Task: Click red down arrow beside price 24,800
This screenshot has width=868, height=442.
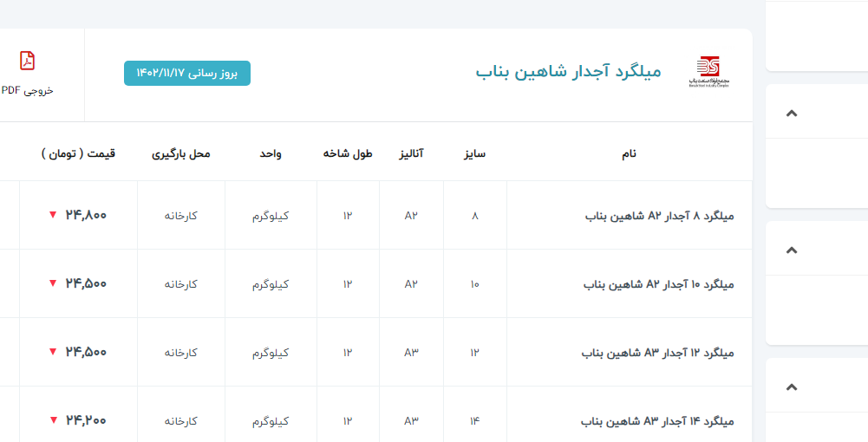Action: (53, 215)
